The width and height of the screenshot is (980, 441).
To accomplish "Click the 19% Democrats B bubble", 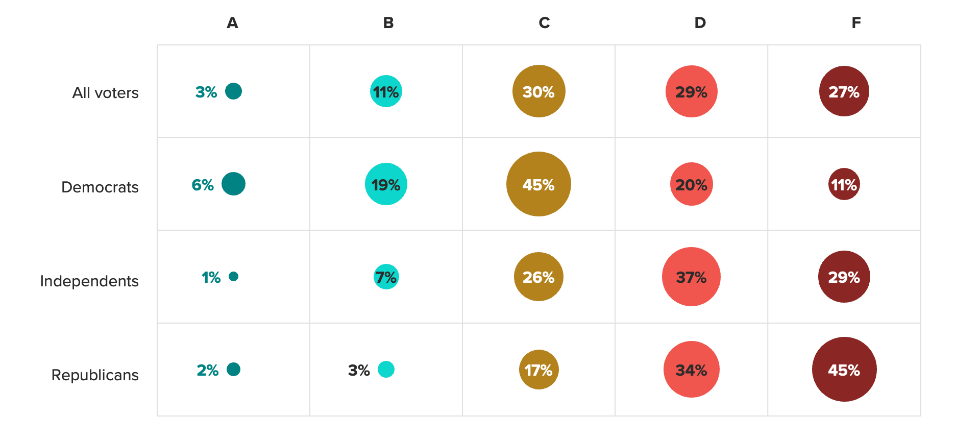I will pyautogui.click(x=386, y=184).
